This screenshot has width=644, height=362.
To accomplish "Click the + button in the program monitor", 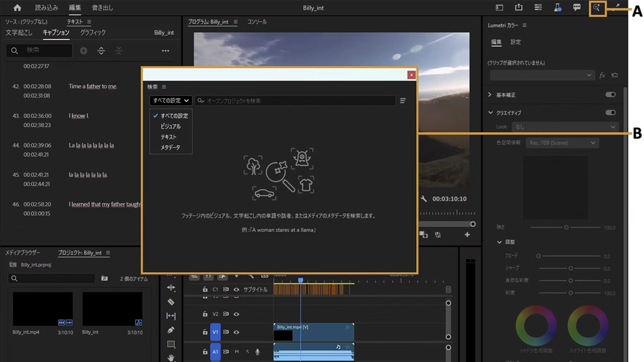I will pos(467,234).
